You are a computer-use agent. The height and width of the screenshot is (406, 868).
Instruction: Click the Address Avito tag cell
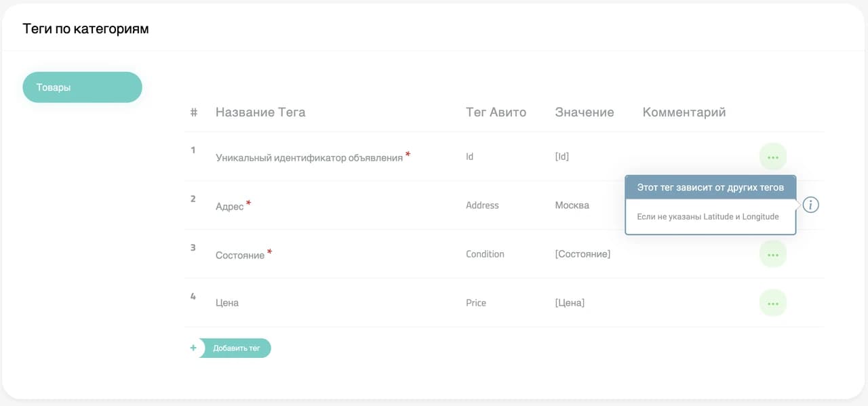[482, 205]
